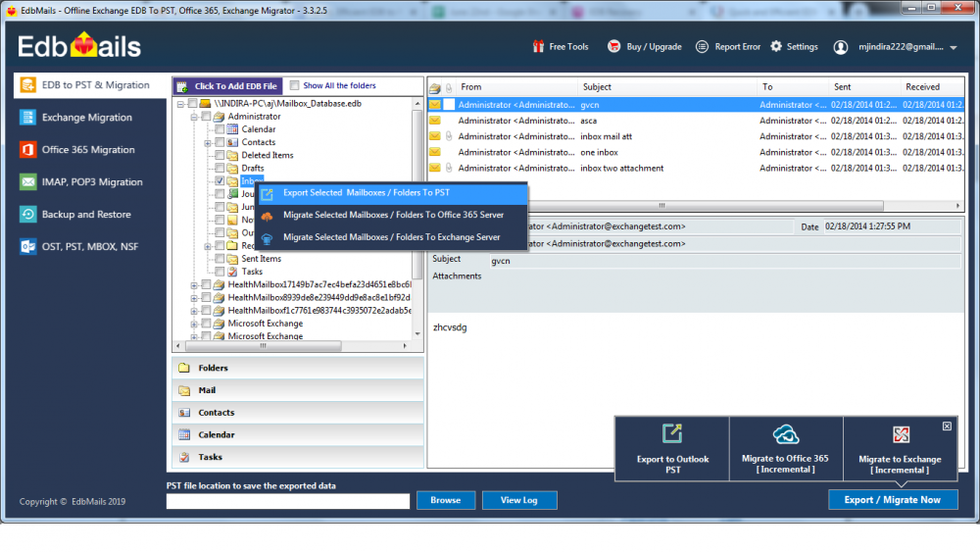Select the Export to Outlook PST icon
The image size is (980, 552).
tap(672, 434)
